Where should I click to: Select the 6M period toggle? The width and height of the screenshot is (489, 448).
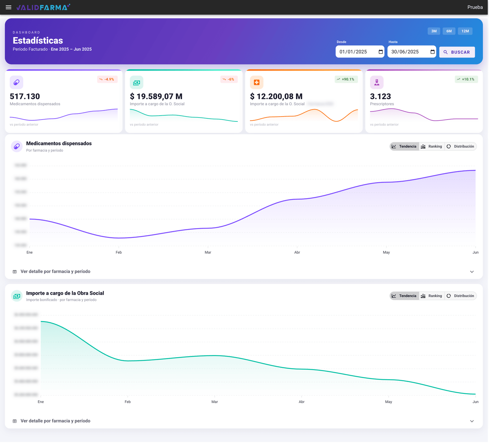click(x=449, y=31)
